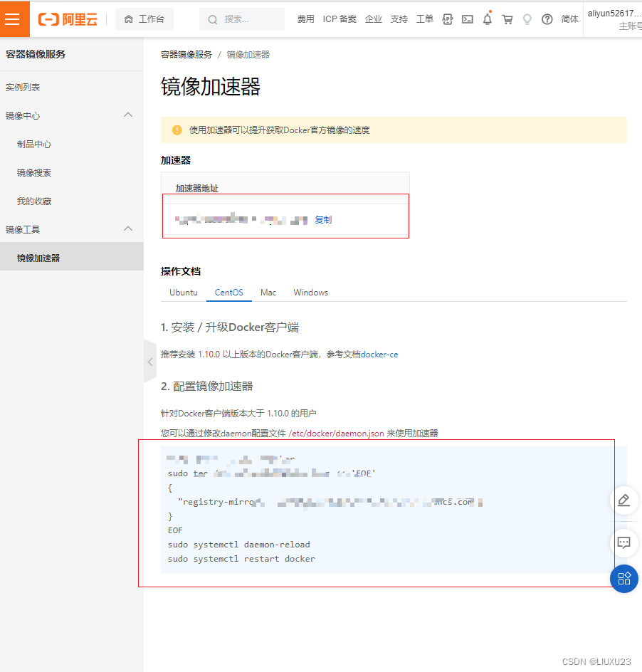Open 实例列表 in the sidebar
642x672 pixels.
[23, 88]
